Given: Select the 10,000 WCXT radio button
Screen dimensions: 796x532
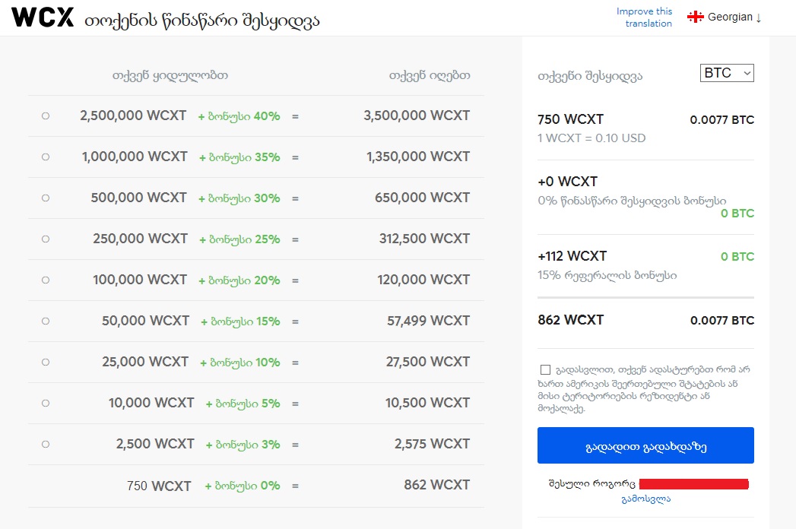Looking at the screenshot, I should [46, 404].
